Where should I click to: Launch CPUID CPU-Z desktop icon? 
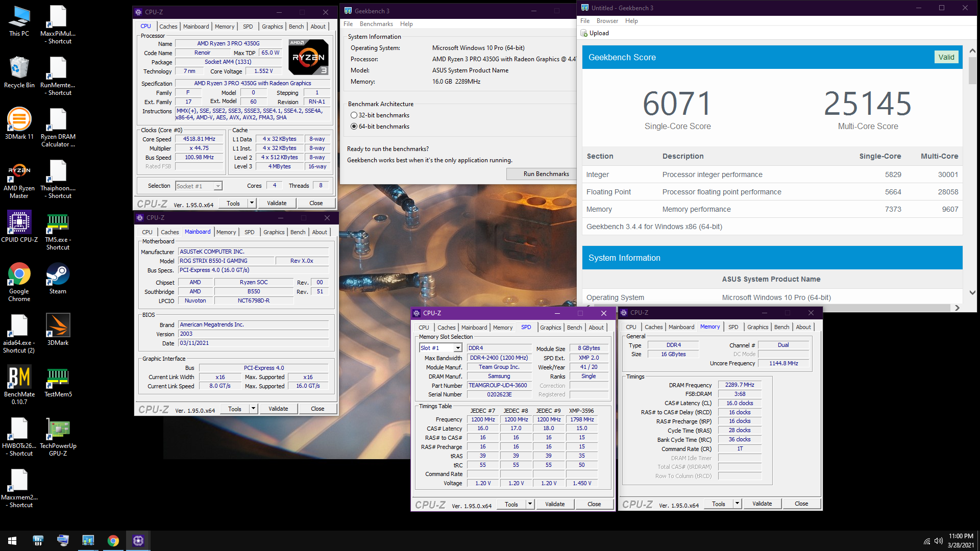pyautogui.click(x=19, y=227)
